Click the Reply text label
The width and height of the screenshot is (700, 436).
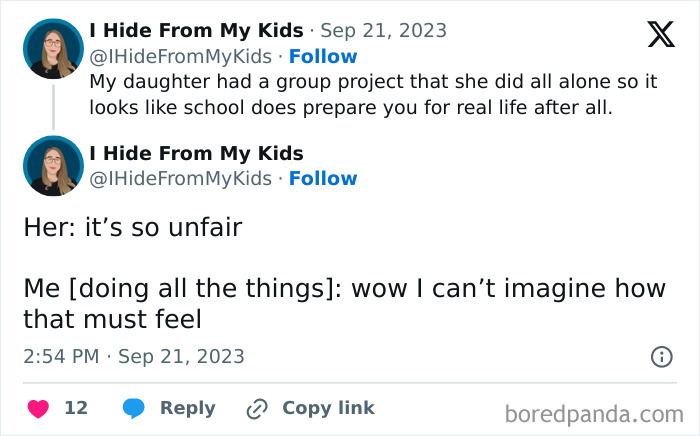coord(188,408)
